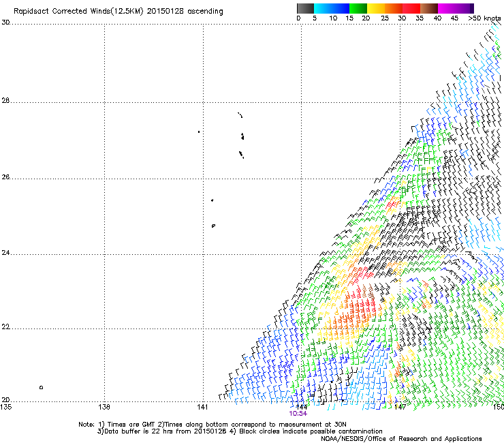
Task: Click the small island outline near 136E 20N
Action: tap(41, 387)
